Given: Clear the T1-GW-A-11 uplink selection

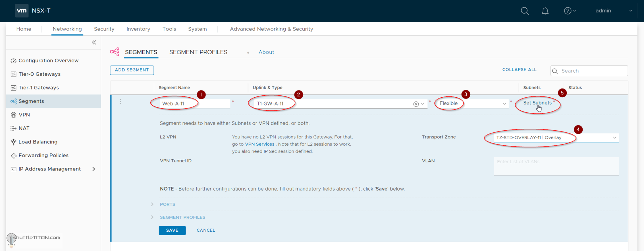Looking at the screenshot, I should coord(416,104).
